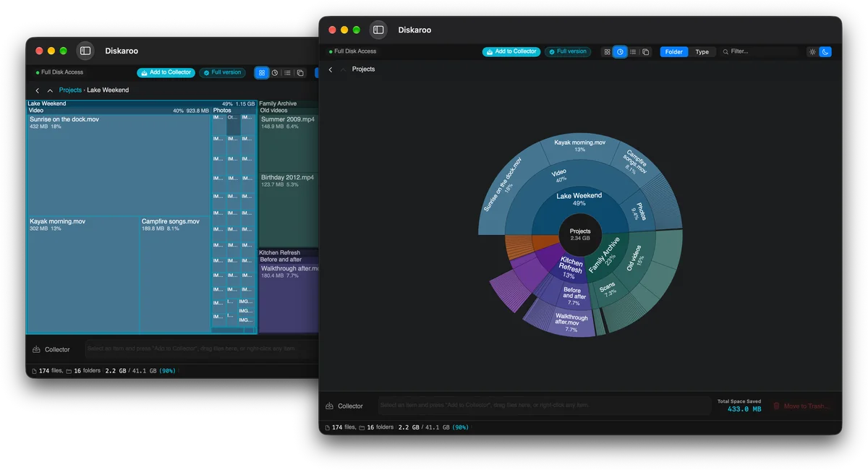Click Full version button in front window
Image resolution: width=868 pixels, height=470 pixels.
[568, 52]
